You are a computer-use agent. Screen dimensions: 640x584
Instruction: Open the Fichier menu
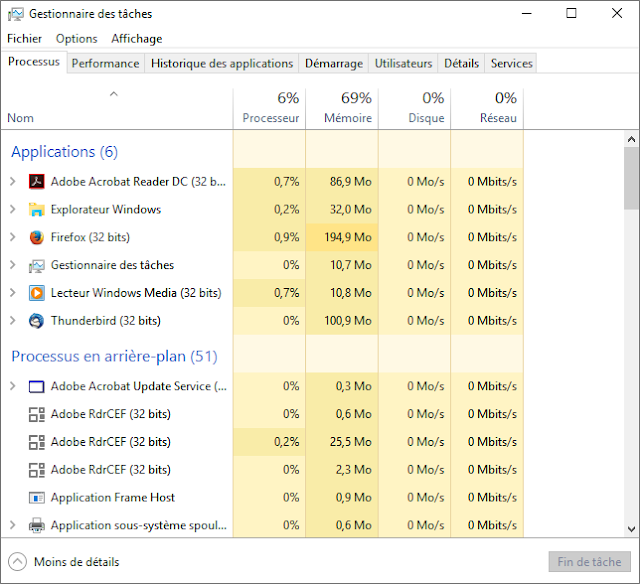[24, 39]
